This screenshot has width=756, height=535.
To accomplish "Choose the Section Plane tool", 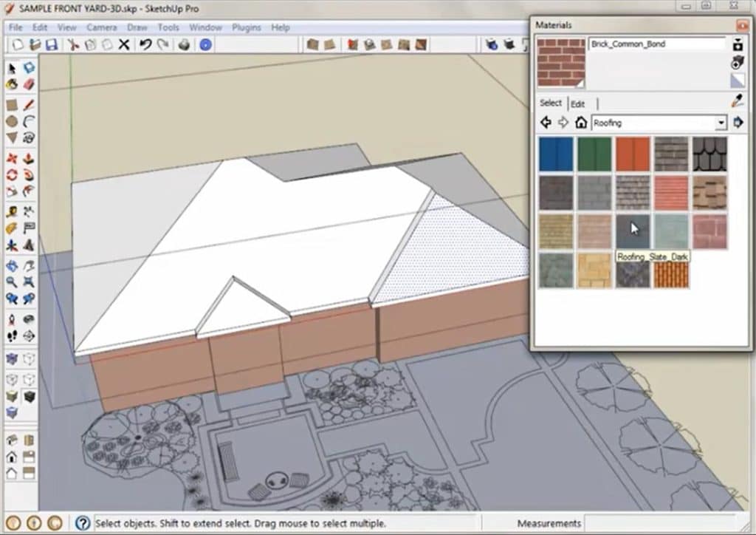I will coord(29,335).
